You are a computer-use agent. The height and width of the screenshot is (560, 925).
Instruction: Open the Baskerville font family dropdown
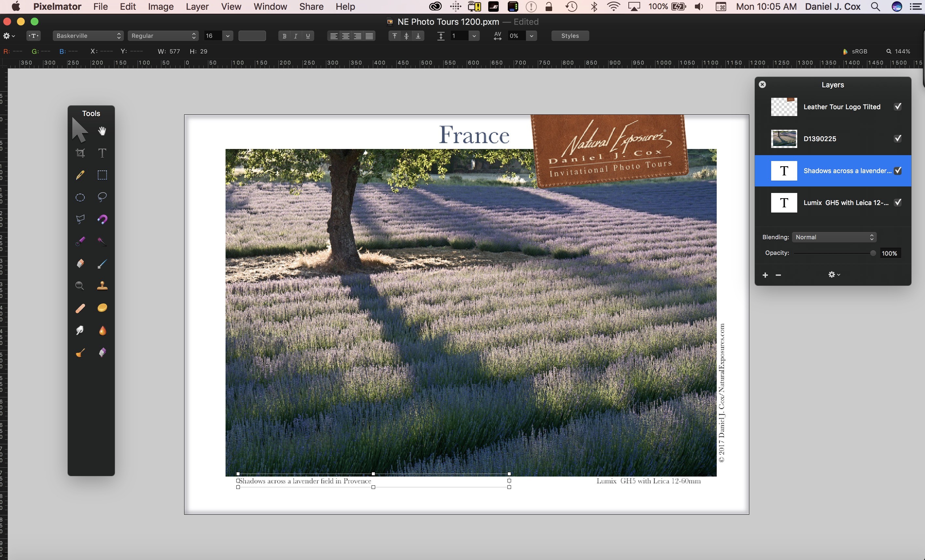(88, 36)
